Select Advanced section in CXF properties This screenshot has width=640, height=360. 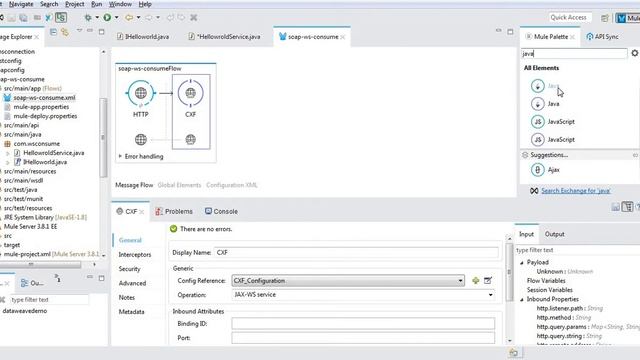click(x=132, y=283)
